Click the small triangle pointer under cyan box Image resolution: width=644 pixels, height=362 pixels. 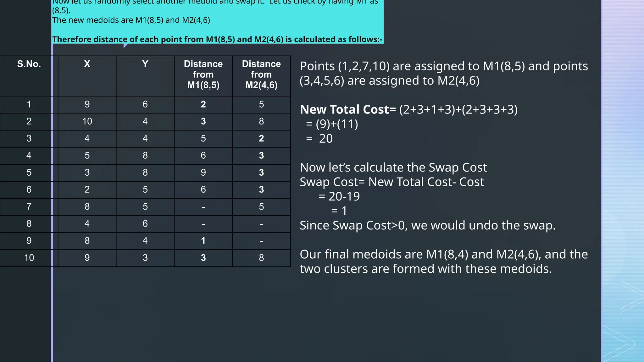pos(126,46)
